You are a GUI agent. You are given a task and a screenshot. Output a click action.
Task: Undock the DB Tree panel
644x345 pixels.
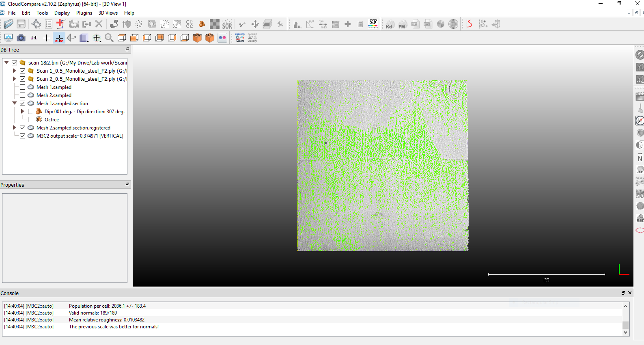[x=127, y=50]
